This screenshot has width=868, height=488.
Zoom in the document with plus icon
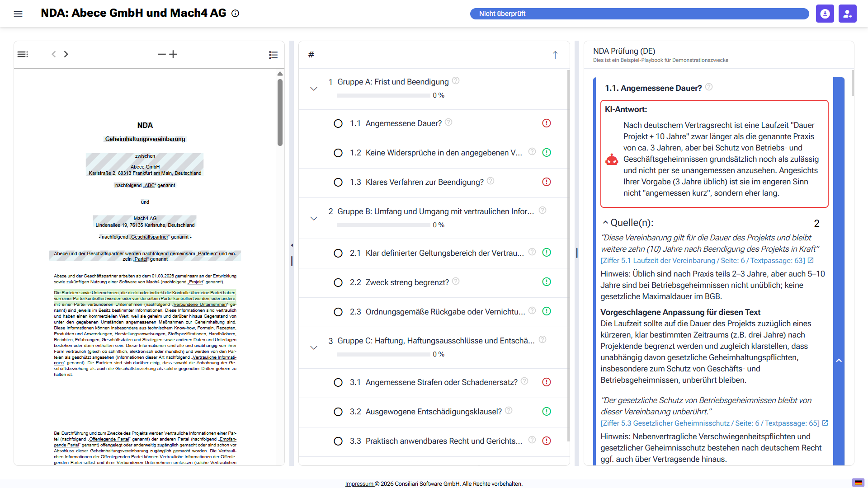(x=173, y=54)
